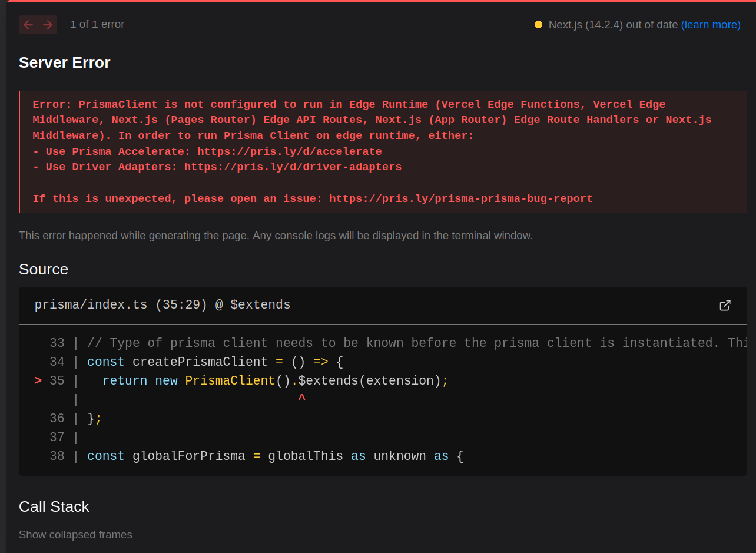
Task: Click the pris.ly/d/accelerate URL
Action: coord(290,151)
